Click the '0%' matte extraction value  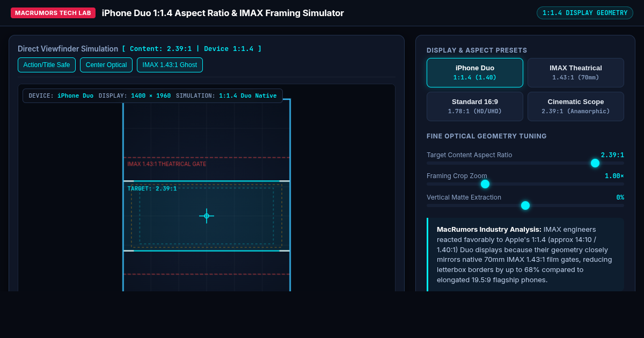pyautogui.click(x=620, y=197)
